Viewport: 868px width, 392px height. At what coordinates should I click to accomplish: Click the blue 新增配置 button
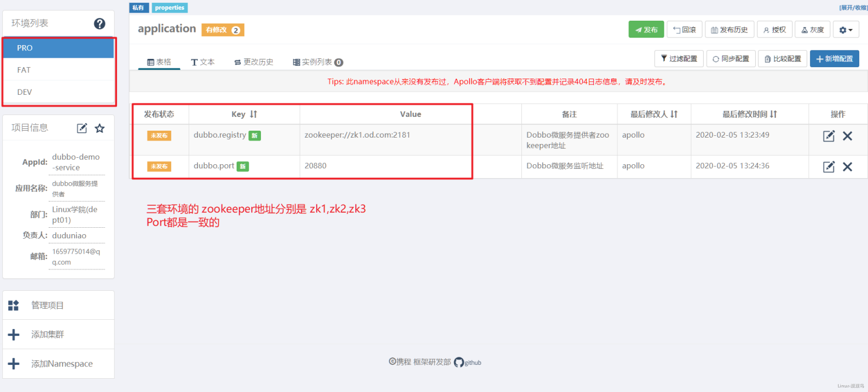[834, 58]
